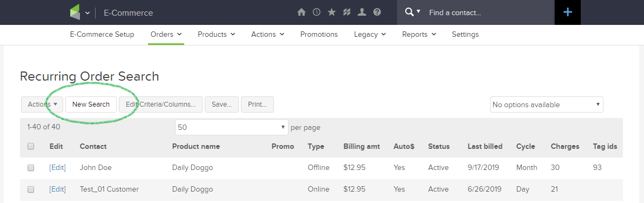
Task: Check the select-all header checkbox
Action: click(31, 146)
